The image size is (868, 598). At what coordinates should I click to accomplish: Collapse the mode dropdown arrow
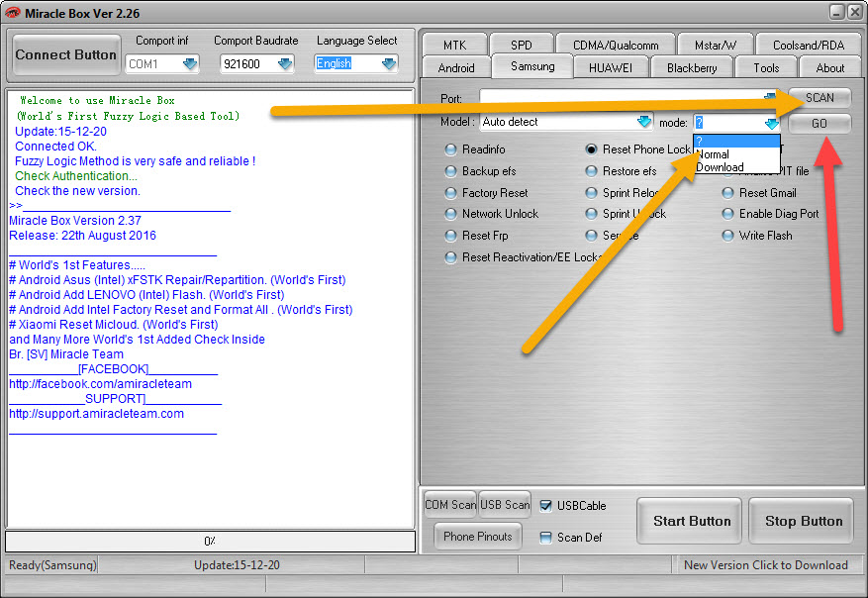pos(771,123)
